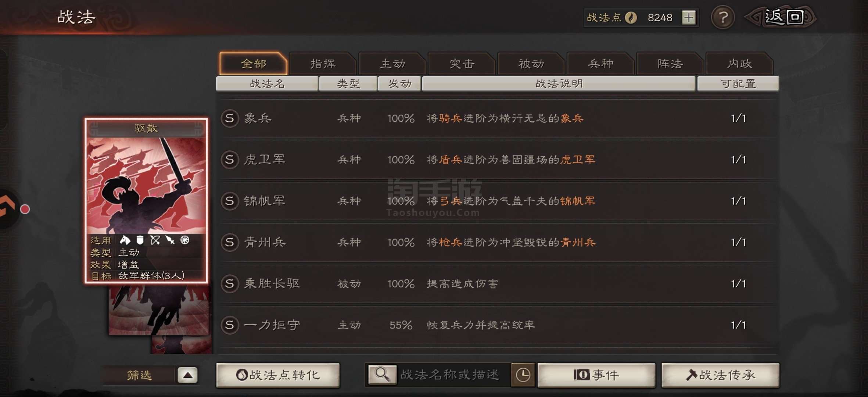Open the question mark help icon
This screenshot has height=397, width=868.
[x=723, y=17]
